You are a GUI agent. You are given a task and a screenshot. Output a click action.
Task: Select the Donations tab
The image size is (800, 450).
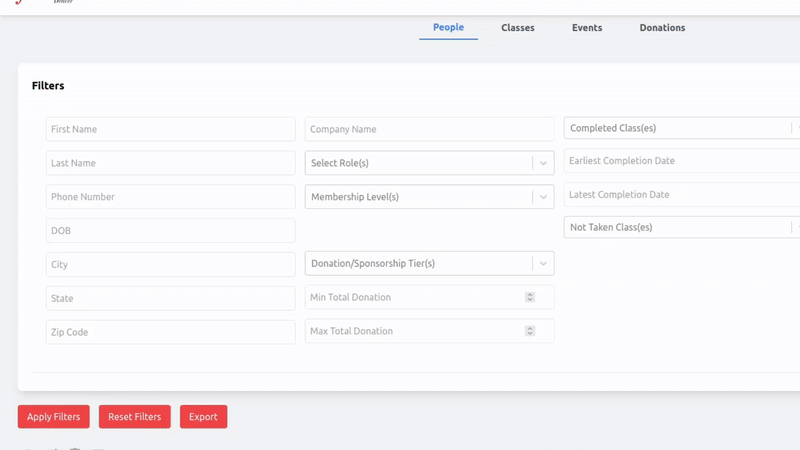pyautogui.click(x=662, y=28)
